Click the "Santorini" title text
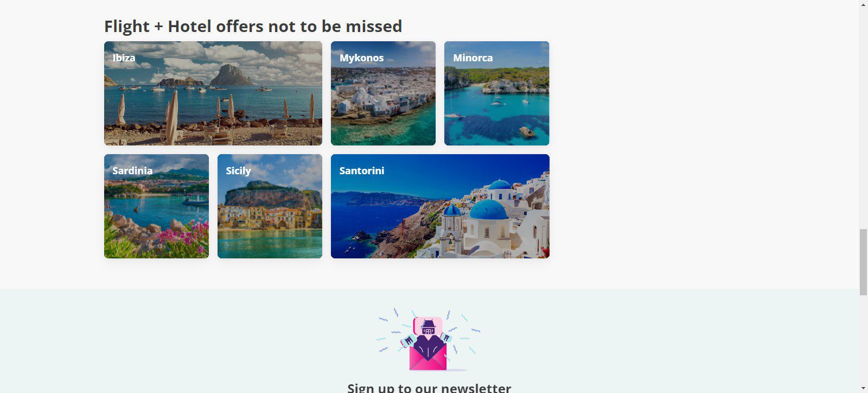Viewport: 868px width, 393px height. (361, 170)
